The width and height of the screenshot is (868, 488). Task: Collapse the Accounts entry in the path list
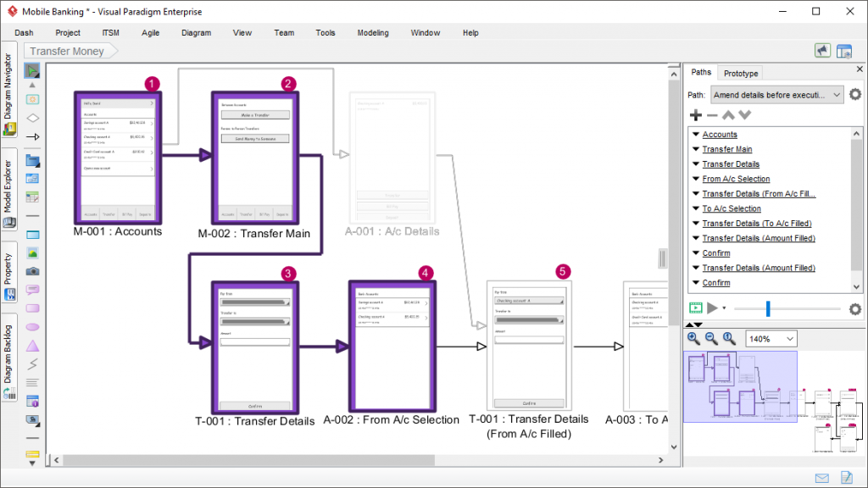[x=696, y=133]
